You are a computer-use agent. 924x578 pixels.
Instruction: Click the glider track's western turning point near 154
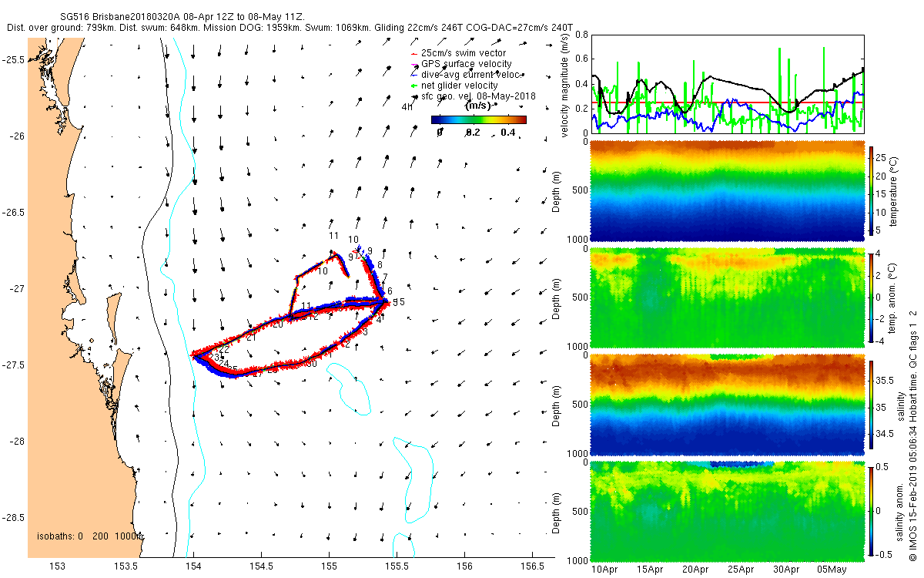195,356
